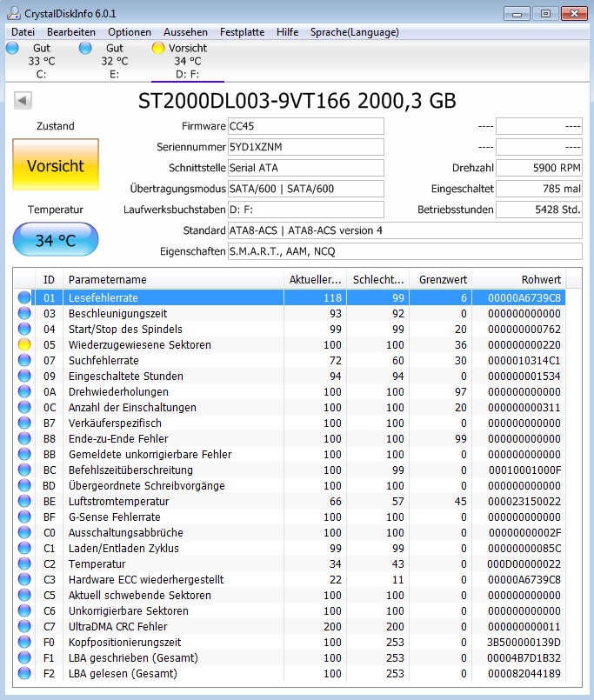Image resolution: width=594 pixels, height=700 pixels.
Task: Click the blue status orb for drive C:
Action: 12,48
